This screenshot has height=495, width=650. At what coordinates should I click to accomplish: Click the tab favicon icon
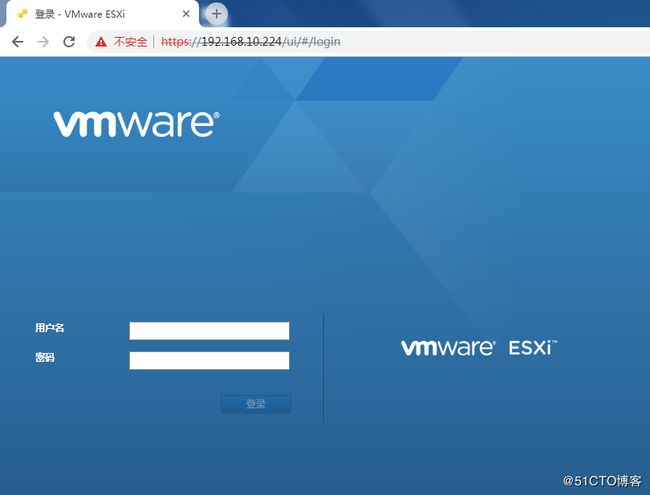(22, 14)
